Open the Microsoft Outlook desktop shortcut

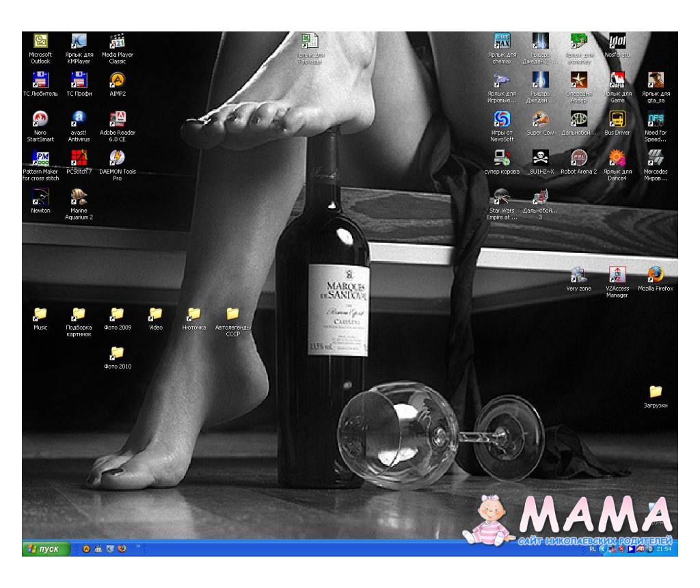40,42
